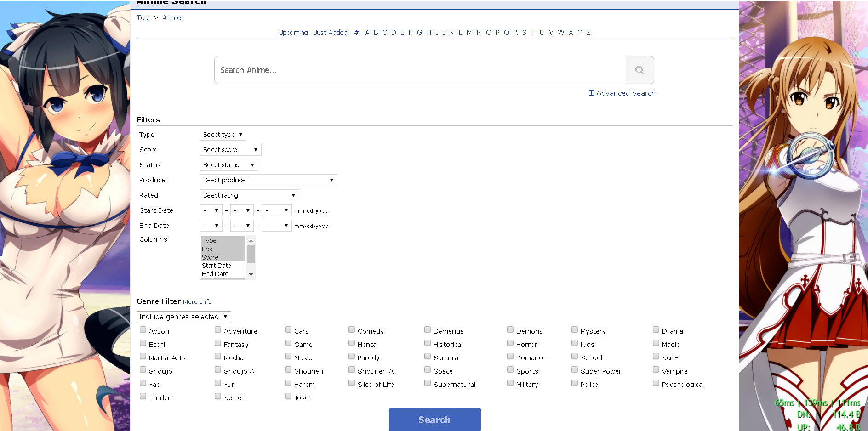Browse anime starting with letter M
The image size is (868, 431).
[x=469, y=33]
